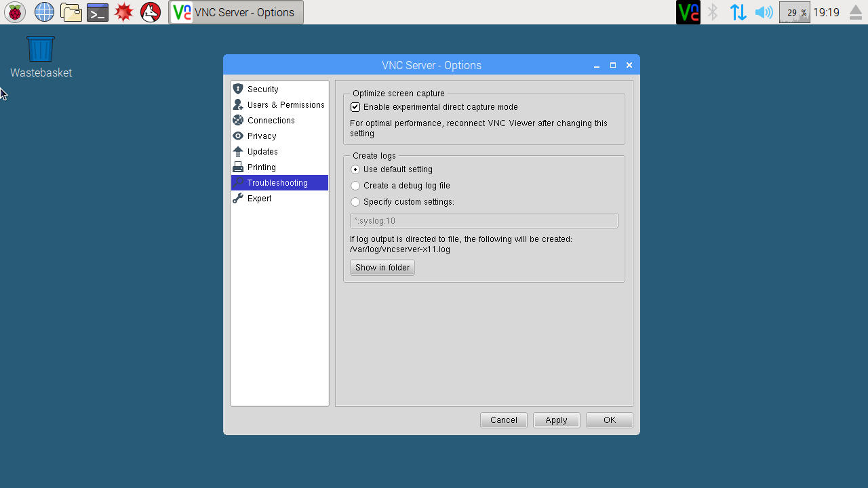Launch the web browser globe icon

44,12
